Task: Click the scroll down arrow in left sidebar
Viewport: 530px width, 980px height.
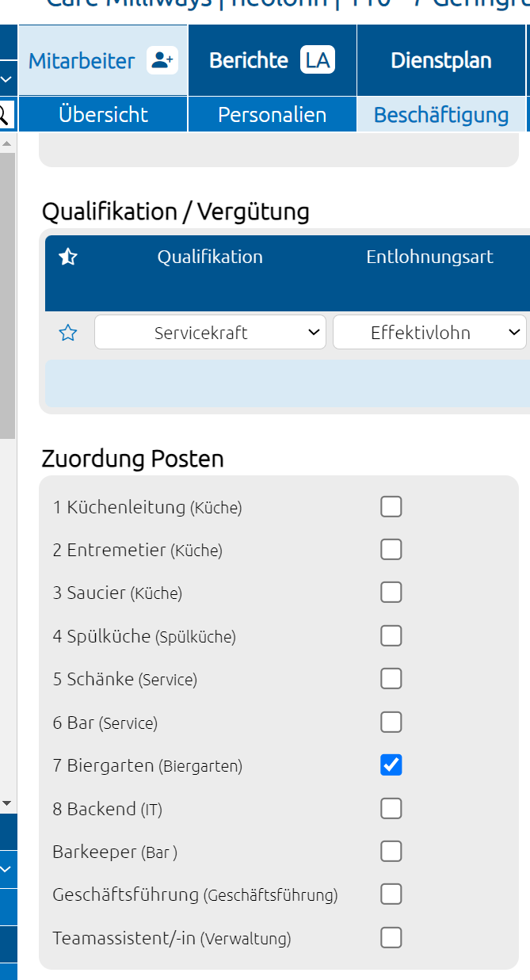Action: (x=7, y=803)
